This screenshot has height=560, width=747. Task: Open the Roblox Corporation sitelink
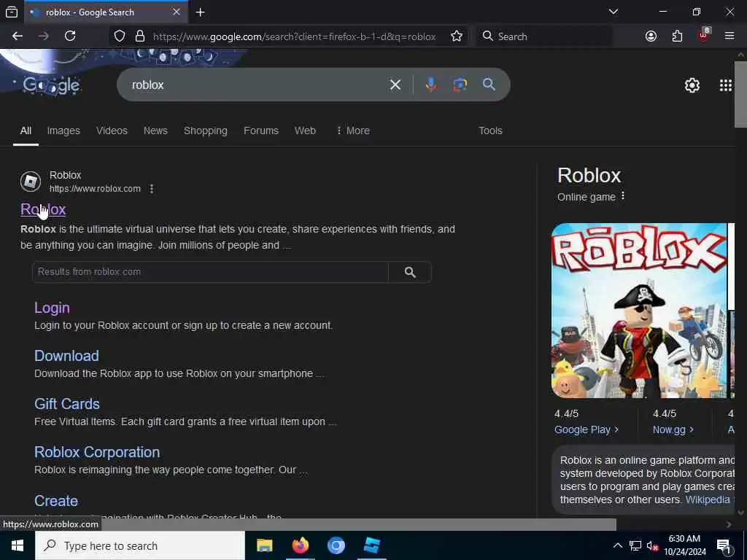(97, 452)
